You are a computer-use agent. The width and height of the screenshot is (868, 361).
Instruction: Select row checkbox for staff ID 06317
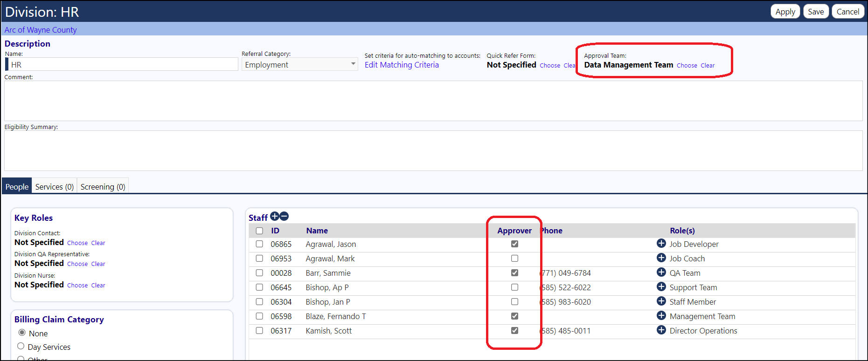point(259,330)
